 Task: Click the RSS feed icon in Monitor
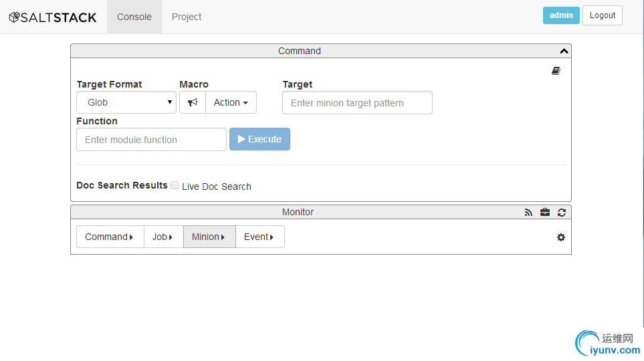pyautogui.click(x=528, y=213)
